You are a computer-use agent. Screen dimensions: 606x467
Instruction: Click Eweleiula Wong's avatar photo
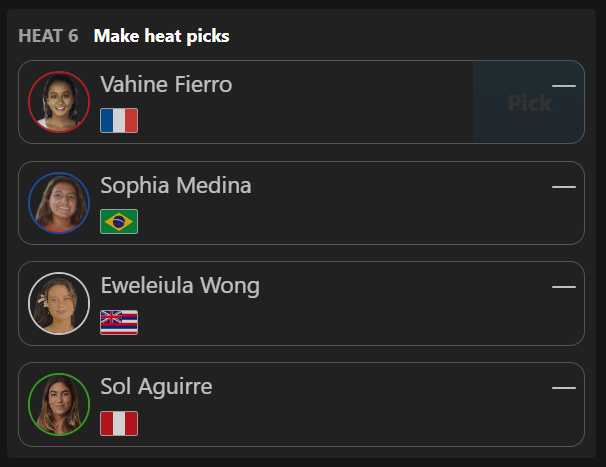59,303
